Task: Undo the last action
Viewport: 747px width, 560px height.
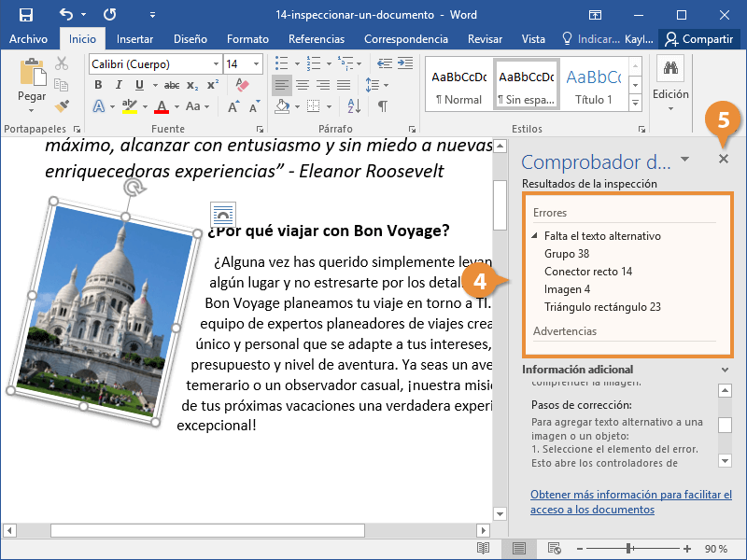Action: click(x=66, y=15)
